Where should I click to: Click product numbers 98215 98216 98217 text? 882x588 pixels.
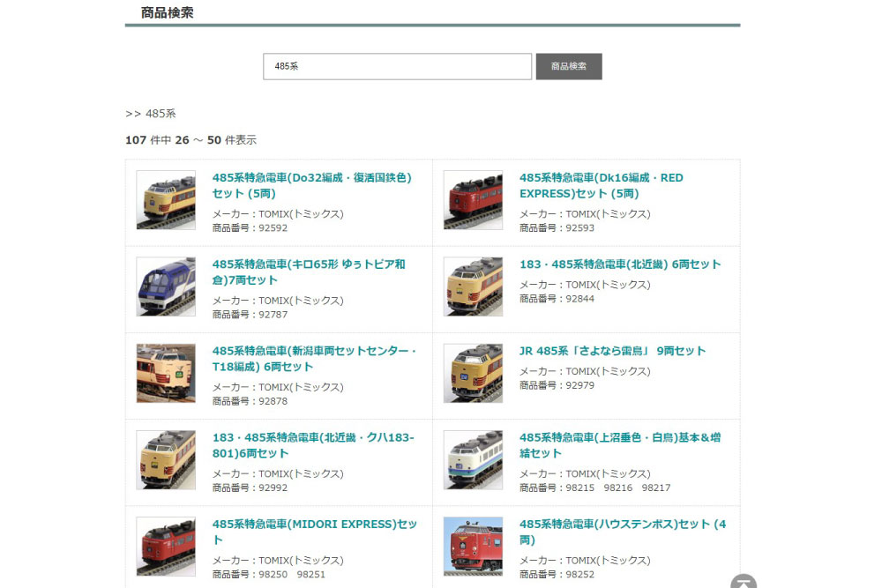point(595,488)
